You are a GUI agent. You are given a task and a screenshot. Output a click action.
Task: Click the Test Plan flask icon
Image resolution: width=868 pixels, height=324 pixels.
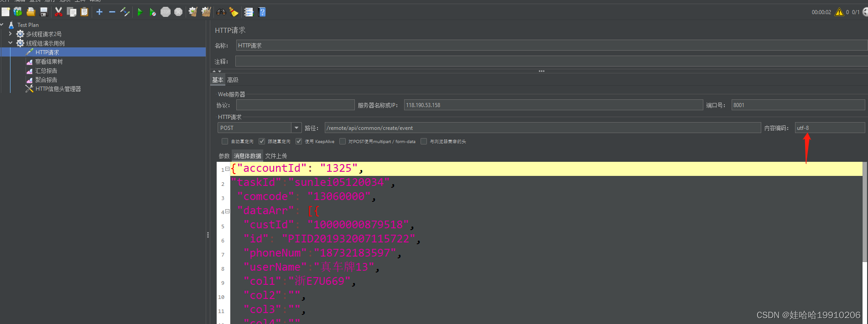click(11, 25)
